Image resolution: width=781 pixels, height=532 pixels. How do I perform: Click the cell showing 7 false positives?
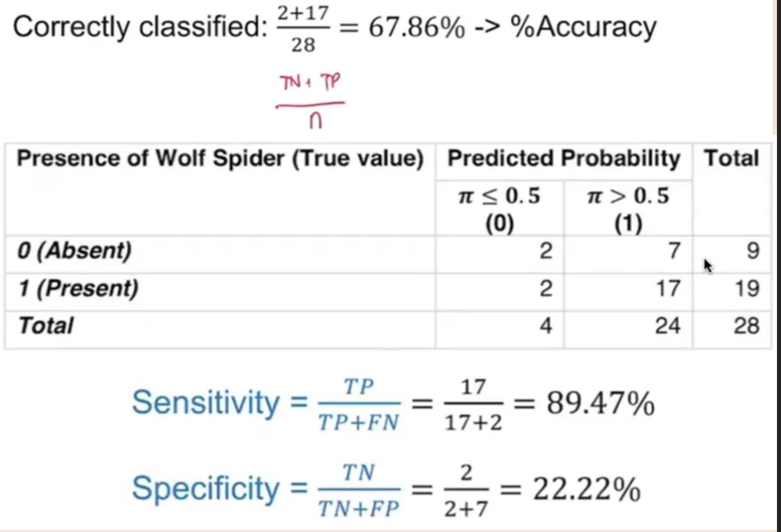click(674, 250)
